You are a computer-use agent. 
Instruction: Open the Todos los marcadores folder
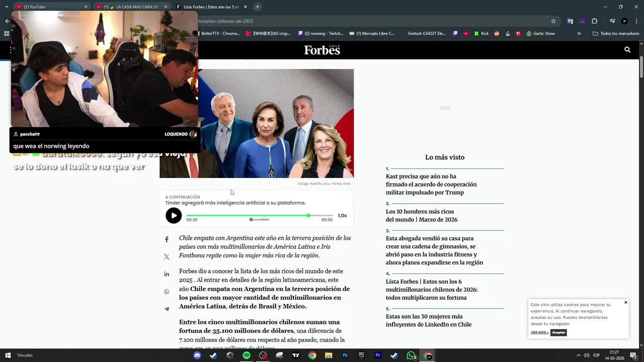pos(616,34)
